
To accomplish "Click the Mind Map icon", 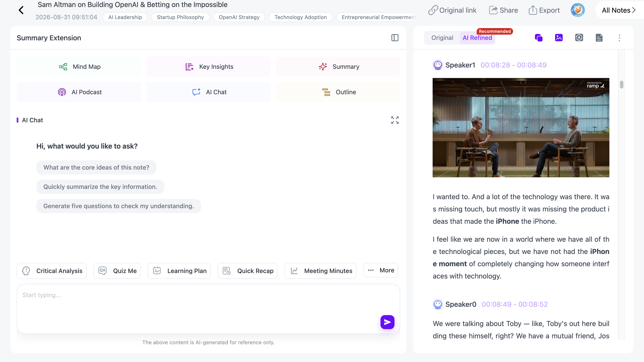I will coord(63,67).
